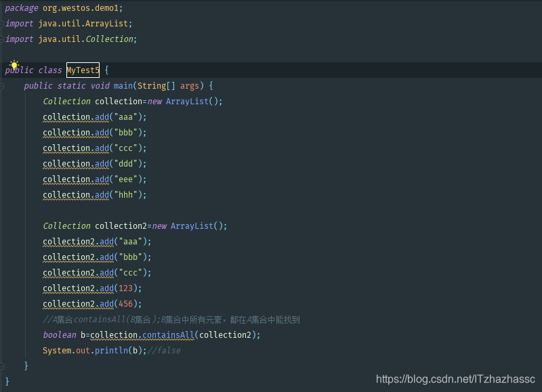Click the collection.add("bbb") line

click(x=95, y=133)
